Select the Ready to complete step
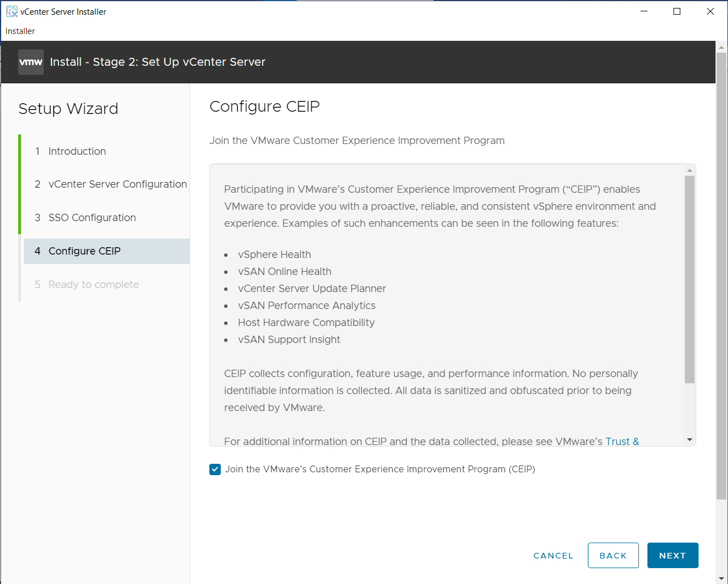The height and width of the screenshot is (584, 728). 94,284
